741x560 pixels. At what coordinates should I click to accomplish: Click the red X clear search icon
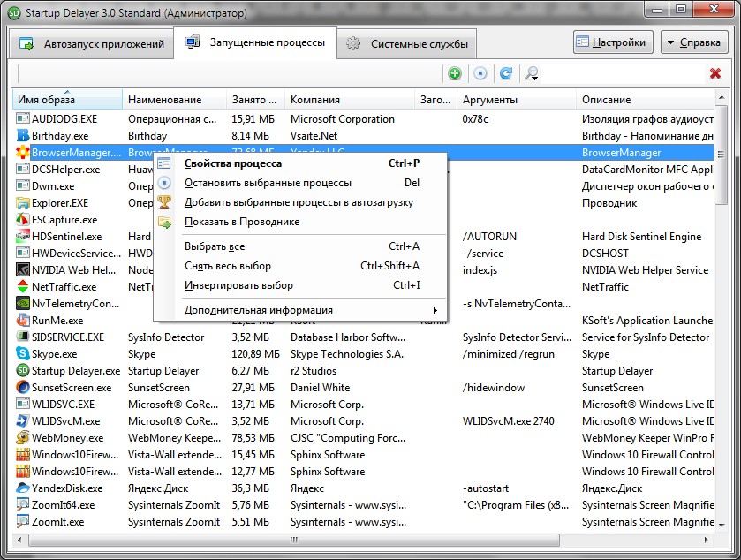715,73
